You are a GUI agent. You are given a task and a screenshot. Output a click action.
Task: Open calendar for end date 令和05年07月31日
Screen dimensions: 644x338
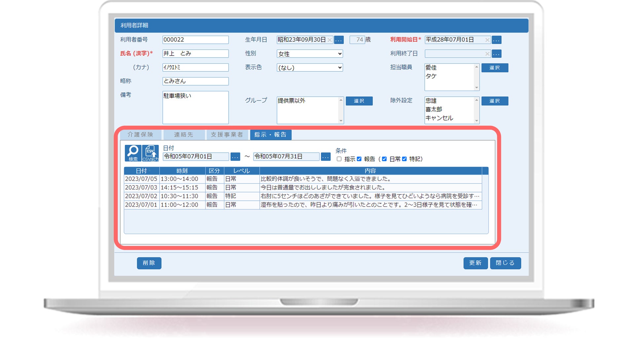326,157
